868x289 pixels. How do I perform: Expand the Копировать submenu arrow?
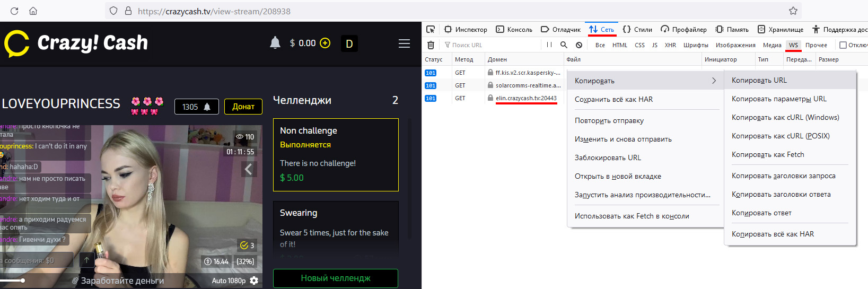tap(714, 81)
